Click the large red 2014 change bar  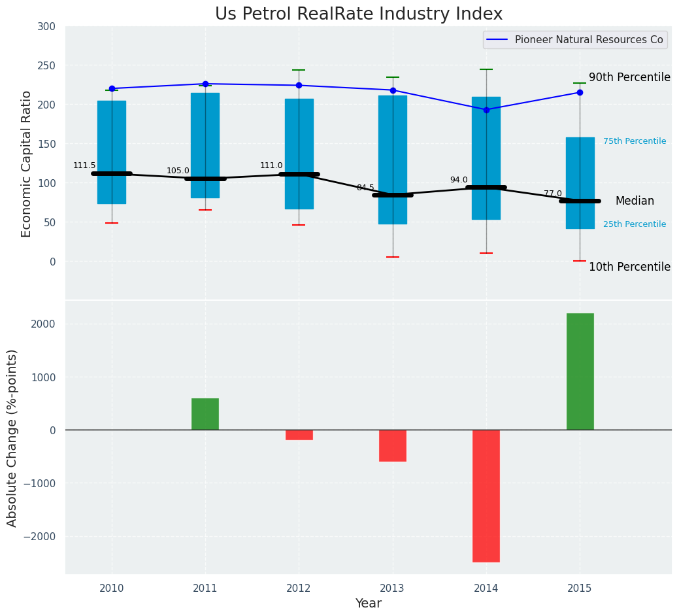[486, 496]
